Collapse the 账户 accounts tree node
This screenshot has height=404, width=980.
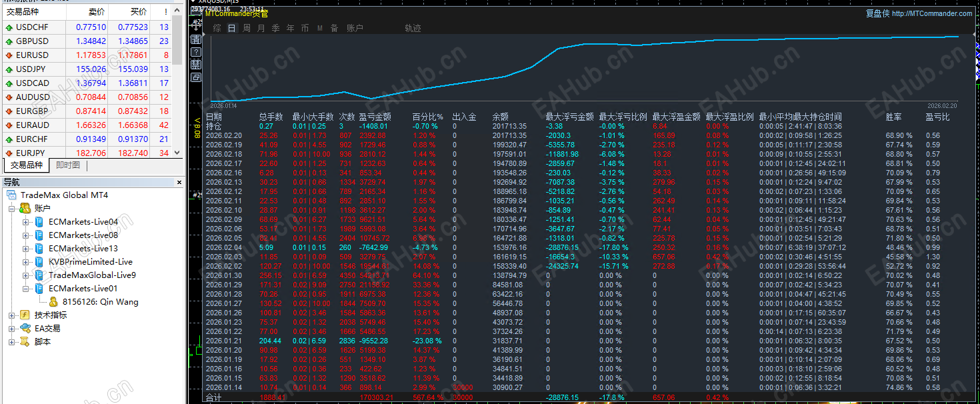coord(13,209)
